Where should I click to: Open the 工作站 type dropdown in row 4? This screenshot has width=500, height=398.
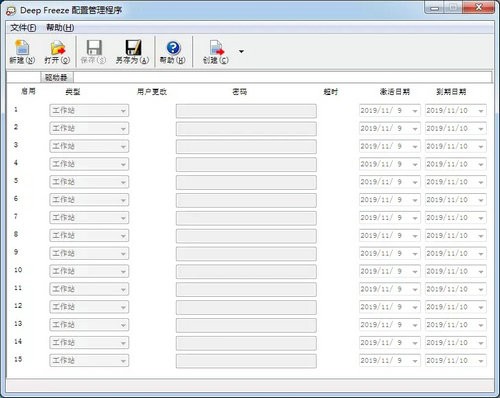89,164
